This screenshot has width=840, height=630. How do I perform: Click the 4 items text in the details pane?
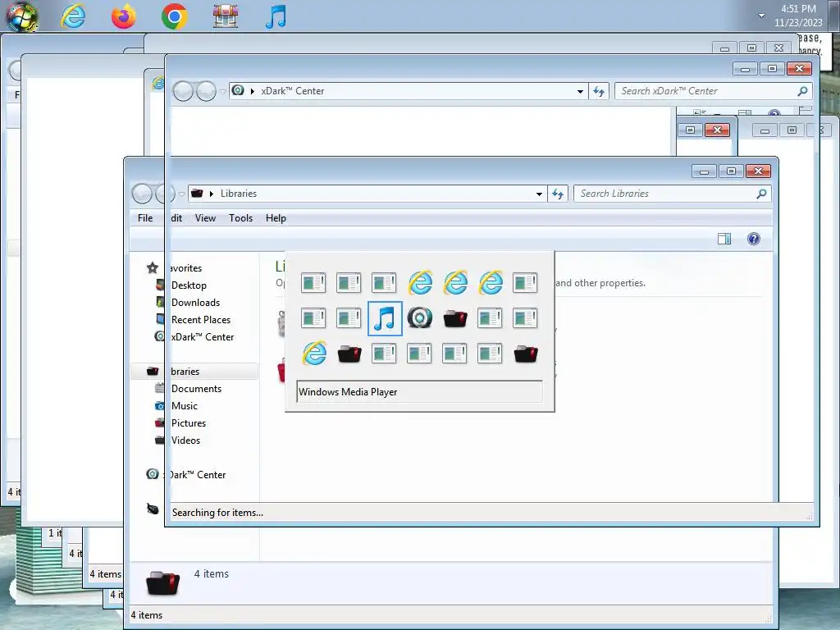(211, 573)
